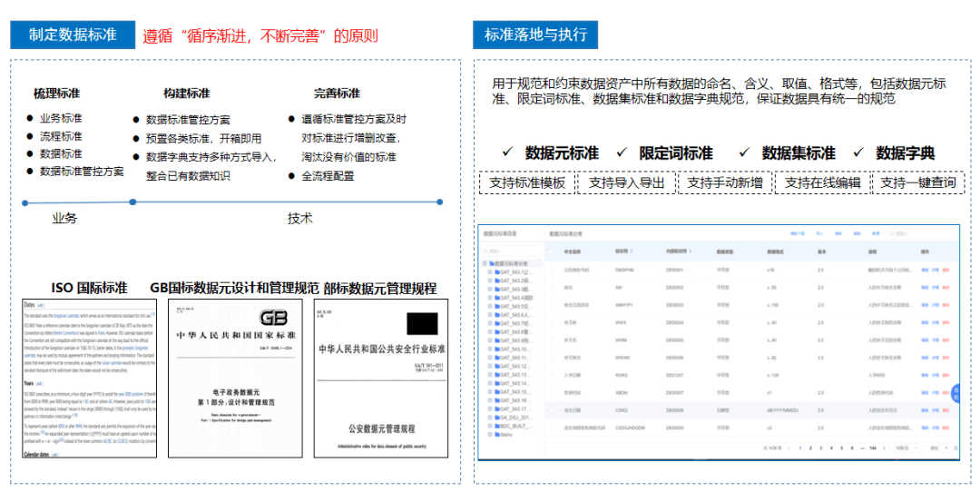
Task: Click the GAT_543.1 folder icon in tree
Action: tap(496, 272)
